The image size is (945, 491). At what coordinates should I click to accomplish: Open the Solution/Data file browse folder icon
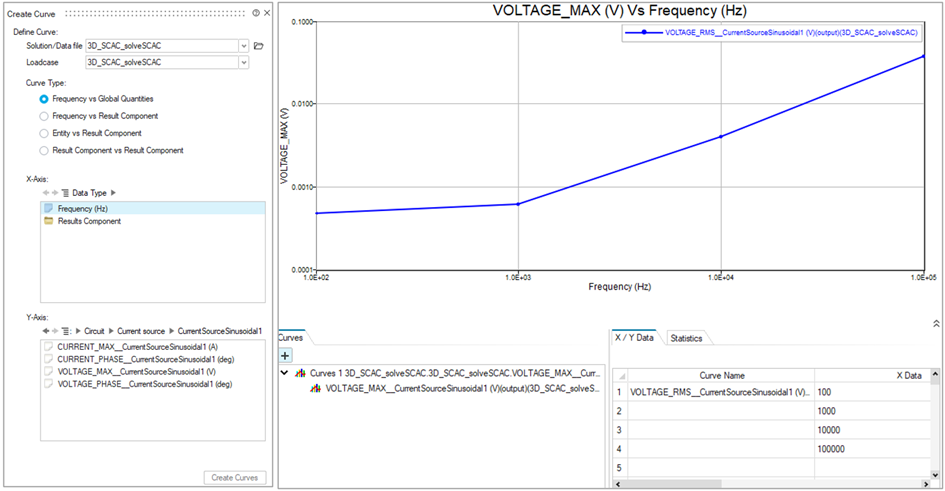pyautogui.click(x=258, y=46)
